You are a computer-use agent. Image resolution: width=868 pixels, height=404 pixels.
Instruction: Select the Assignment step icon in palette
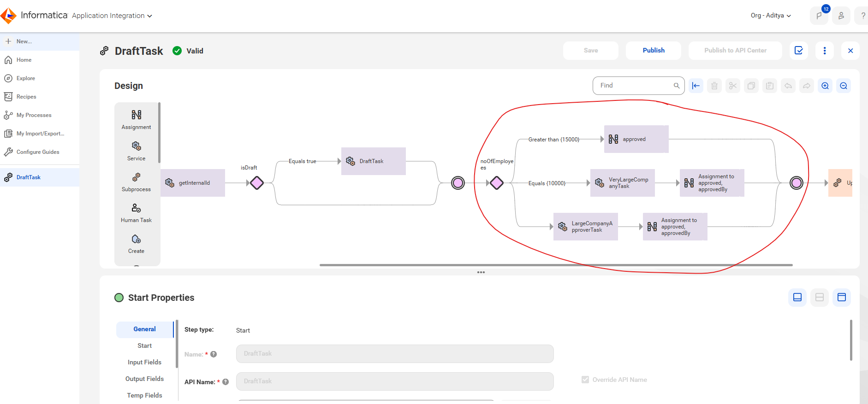pyautogui.click(x=137, y=115)
